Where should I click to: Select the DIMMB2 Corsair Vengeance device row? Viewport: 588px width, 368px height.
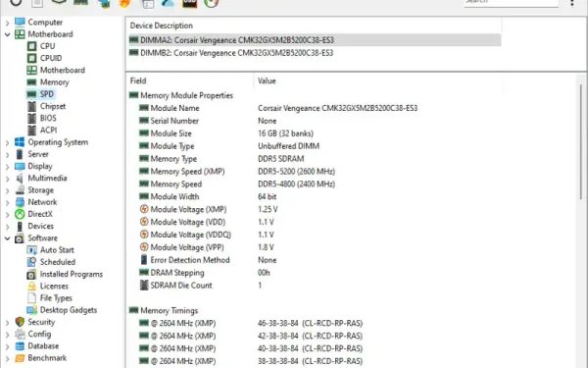tap(315, 53)
